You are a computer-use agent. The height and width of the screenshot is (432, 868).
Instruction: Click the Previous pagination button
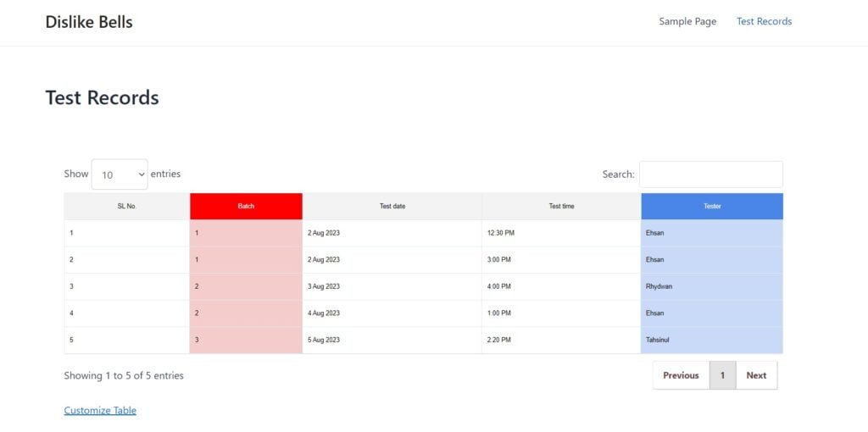tap(681, 375)
